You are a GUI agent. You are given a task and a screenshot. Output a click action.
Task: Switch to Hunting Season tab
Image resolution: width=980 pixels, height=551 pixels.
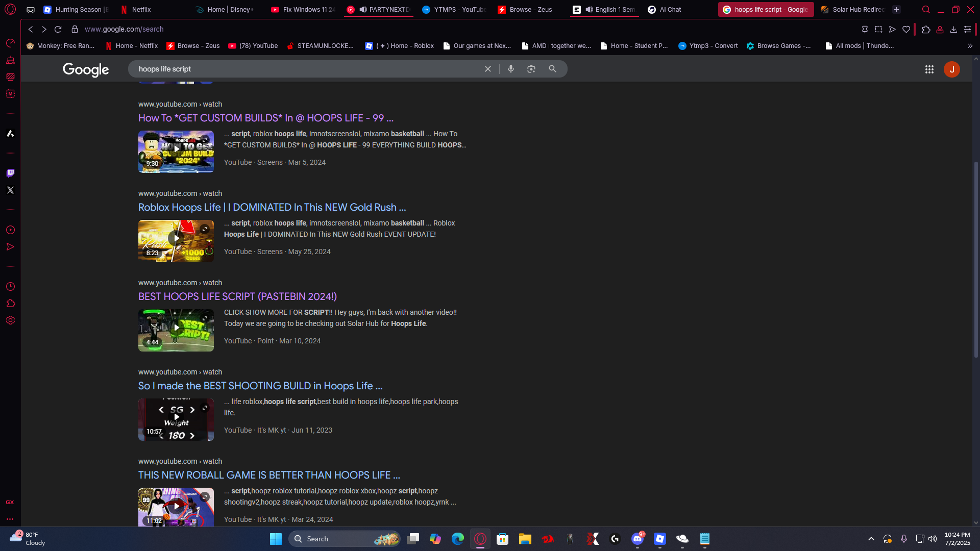click(77, 10)
